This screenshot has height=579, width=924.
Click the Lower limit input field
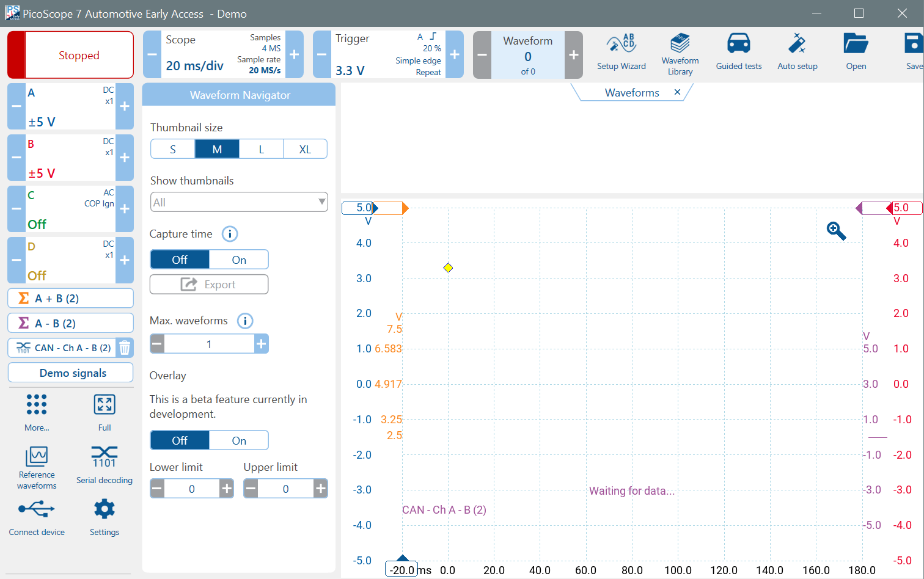[x=192, y=489]
